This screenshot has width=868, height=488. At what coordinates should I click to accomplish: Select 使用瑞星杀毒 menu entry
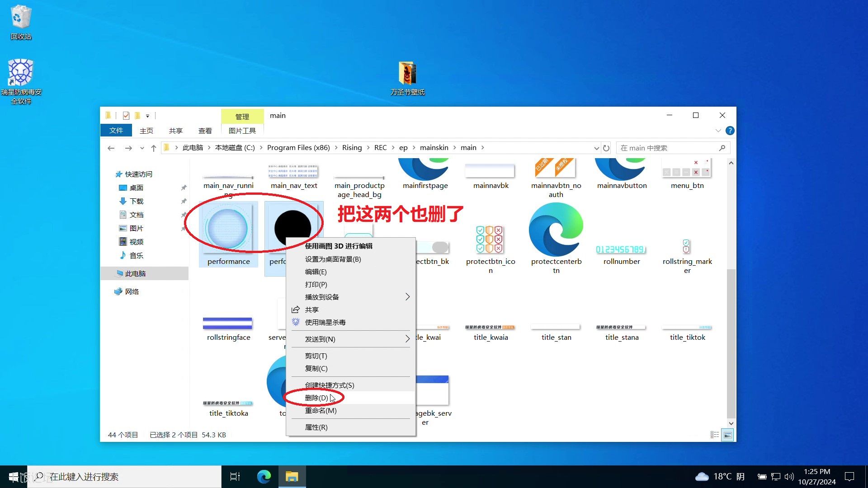click(x=351, y=322)
